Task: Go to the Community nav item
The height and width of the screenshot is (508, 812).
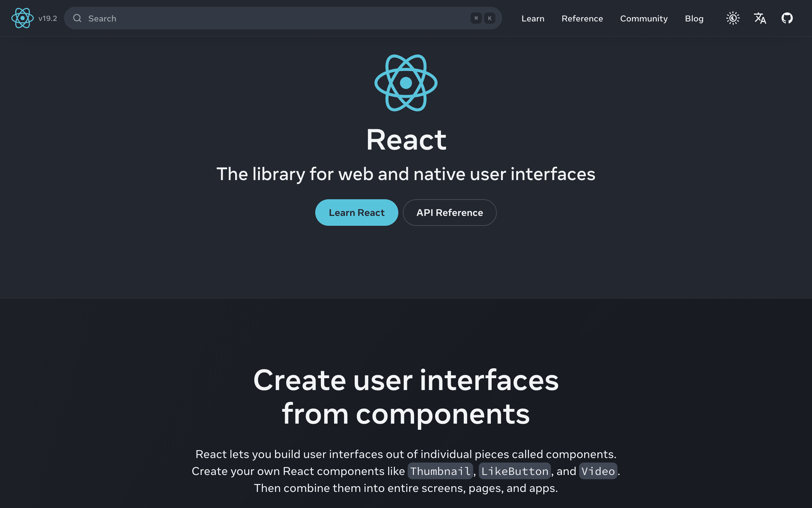Action: pyautogui.click(x=644, y=18)
